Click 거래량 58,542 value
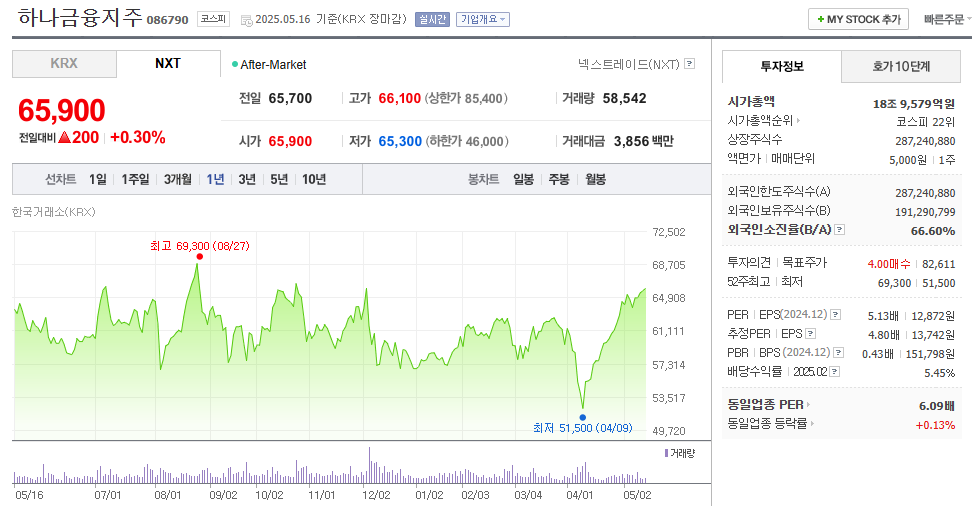978x506 pixels. click(x=624, y=99)
